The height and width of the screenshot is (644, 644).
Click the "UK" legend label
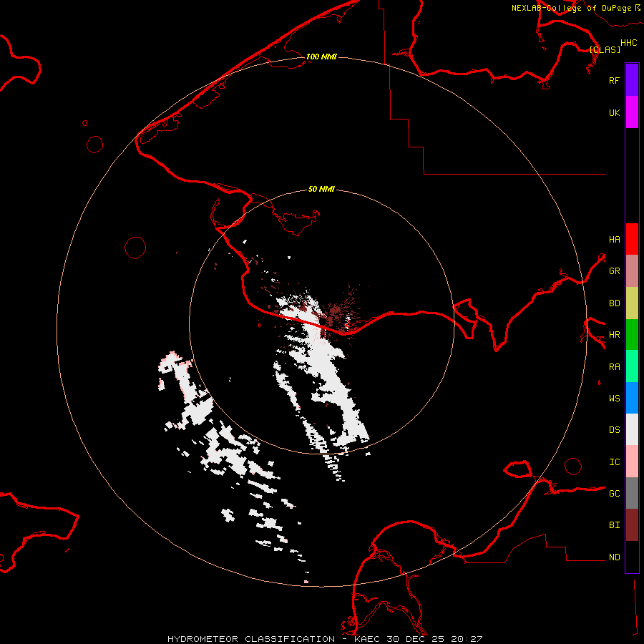(614, 112)
